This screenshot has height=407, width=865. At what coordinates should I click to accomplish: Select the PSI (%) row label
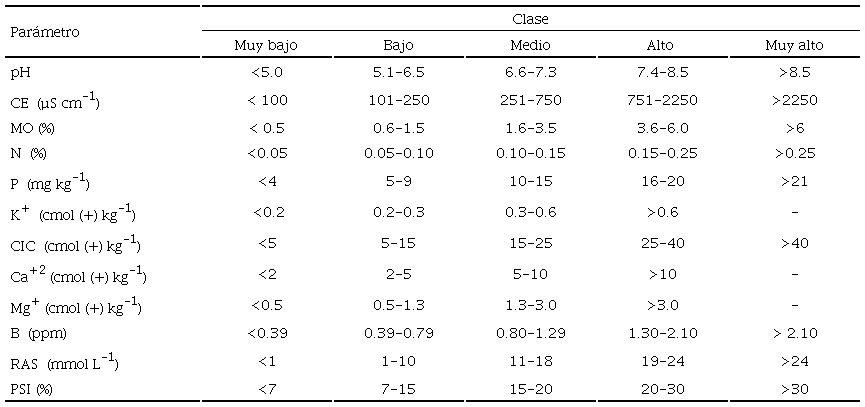[34, 386]
